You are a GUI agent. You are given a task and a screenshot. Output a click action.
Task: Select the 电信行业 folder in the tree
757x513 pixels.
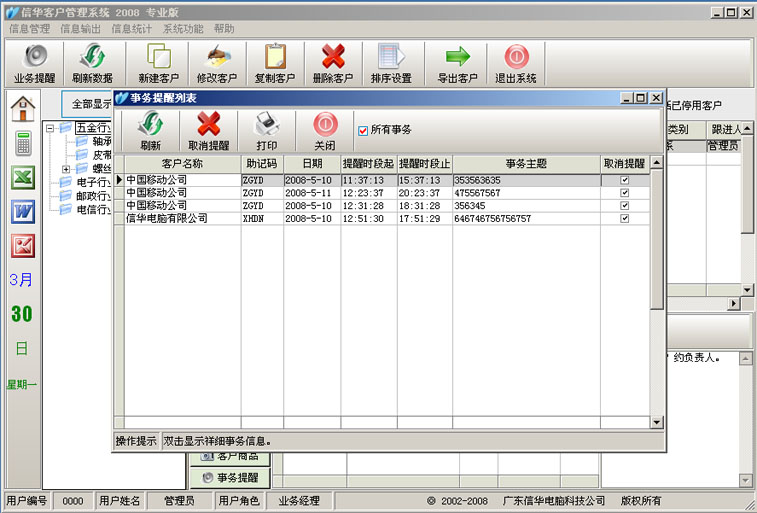[86, 209]
